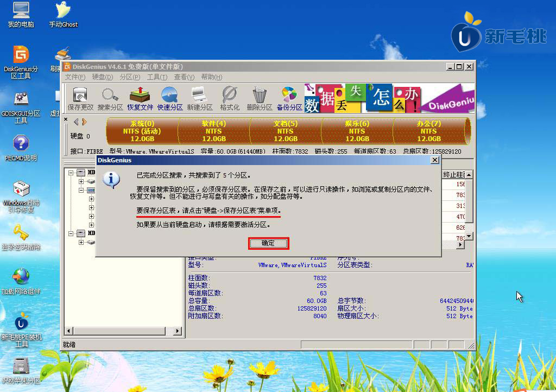Close the DiskGenius message dialog
The width and height of the screenshot is (556, 392).
tap(435, 160)
